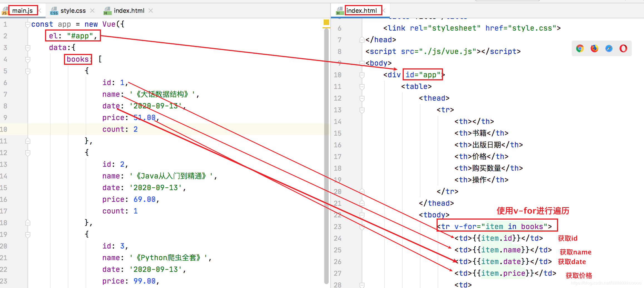
Task: Collapse the <tbody> fold marker
Action: tap(362, 215)
